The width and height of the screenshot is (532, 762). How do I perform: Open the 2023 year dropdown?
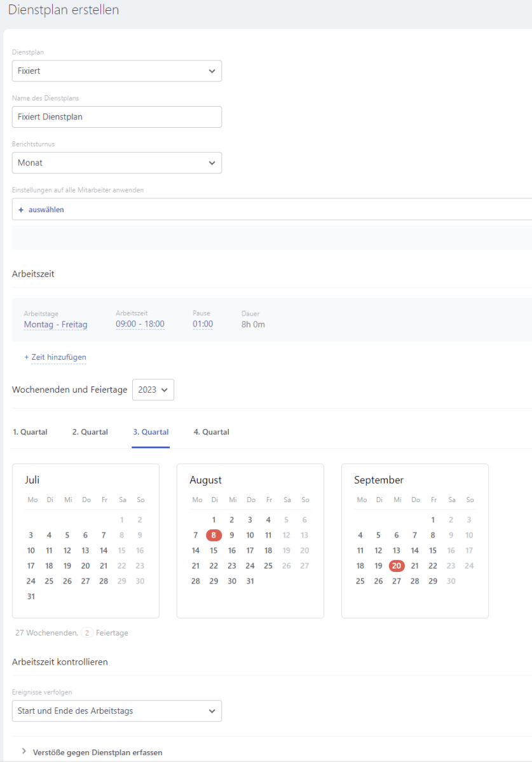tap(153, 390)
